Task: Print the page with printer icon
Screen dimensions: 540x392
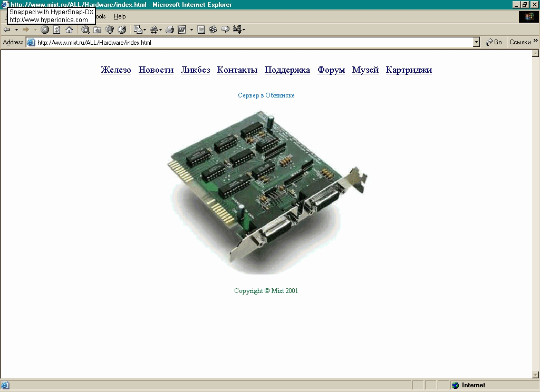Action: point(170,30)
